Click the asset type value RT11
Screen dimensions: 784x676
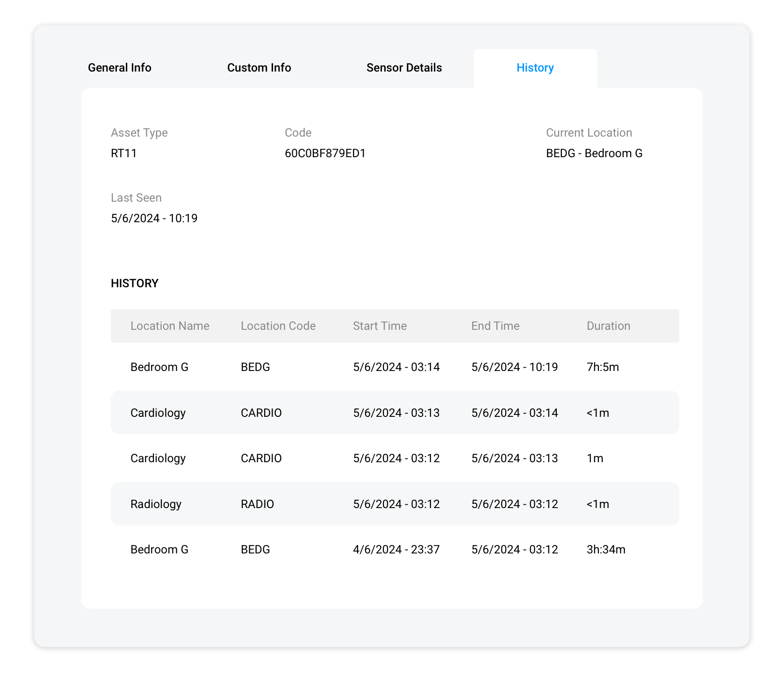coord(124,153)
